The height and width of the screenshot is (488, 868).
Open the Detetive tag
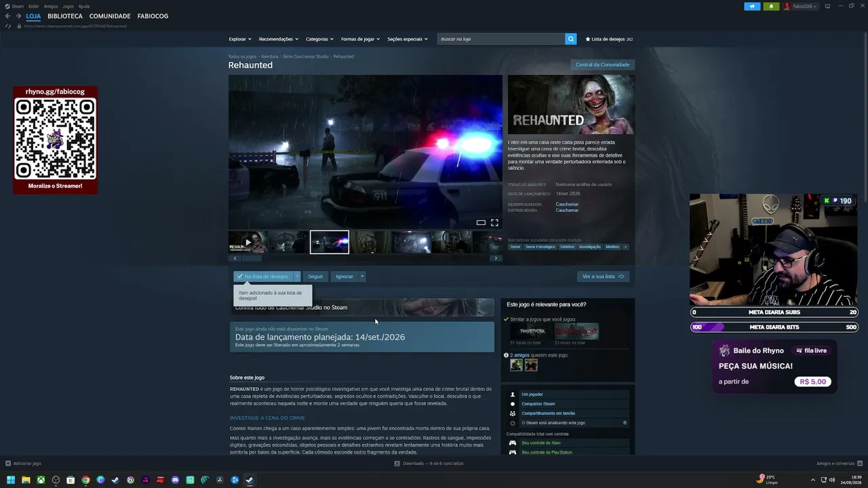point(568,247)
